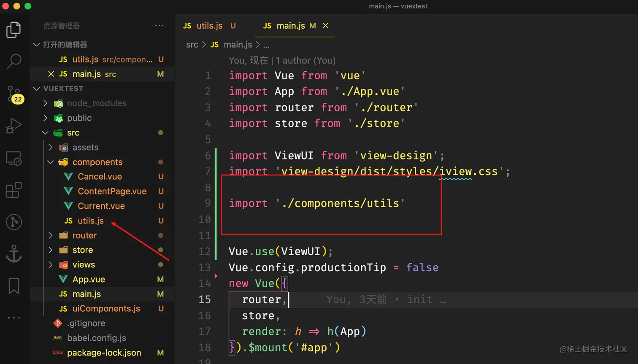Open the Extensions view icon
This screenshot has width=638, height=364.
[x=14, y=190]
